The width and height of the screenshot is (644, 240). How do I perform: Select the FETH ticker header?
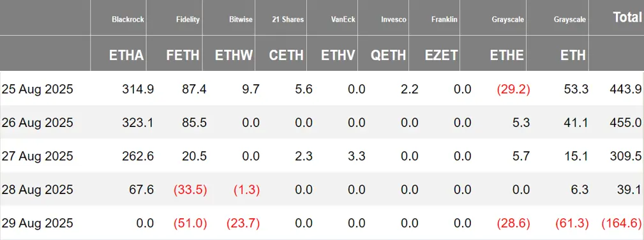click(x=183, y=55)
